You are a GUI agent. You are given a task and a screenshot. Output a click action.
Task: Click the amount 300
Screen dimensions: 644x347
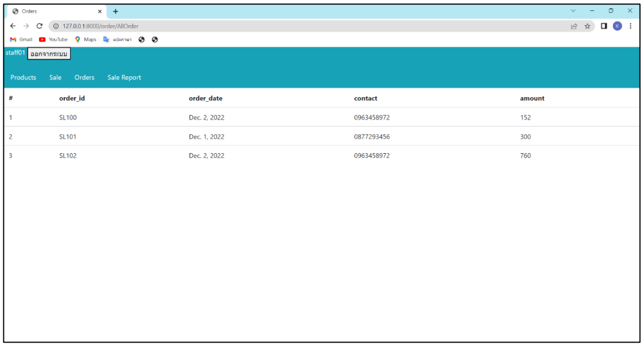526,137
